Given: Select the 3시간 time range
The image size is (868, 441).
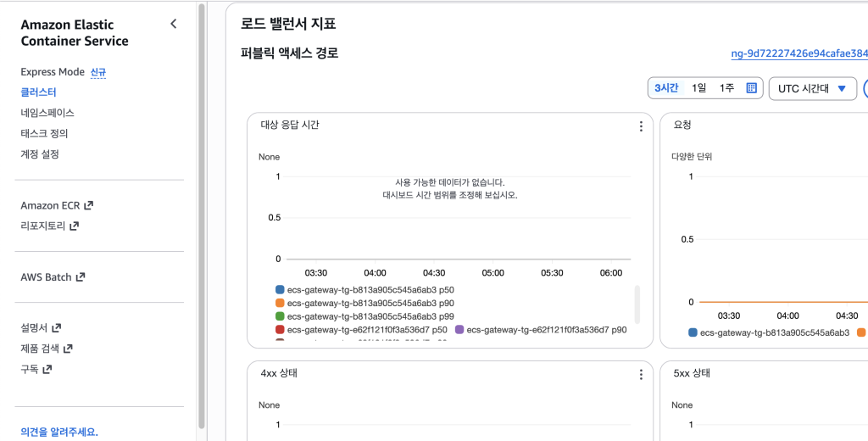Looking at the screenshot, I should point(666,88).
